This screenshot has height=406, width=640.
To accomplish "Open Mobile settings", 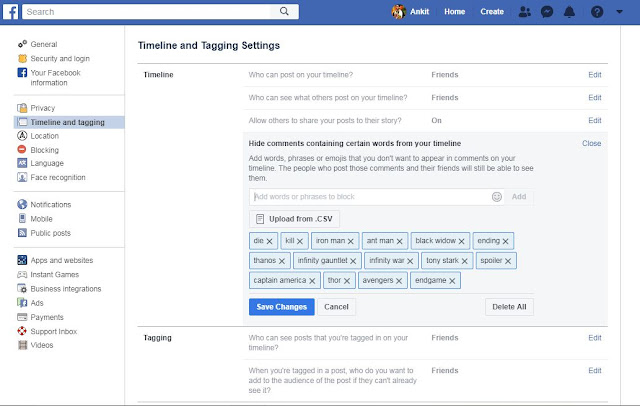I will [x=41, y=219].
